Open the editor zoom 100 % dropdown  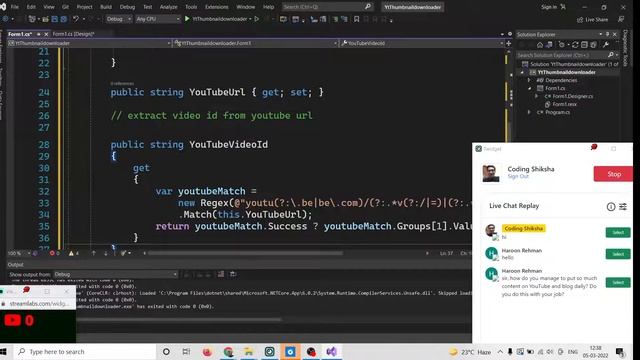19,253
